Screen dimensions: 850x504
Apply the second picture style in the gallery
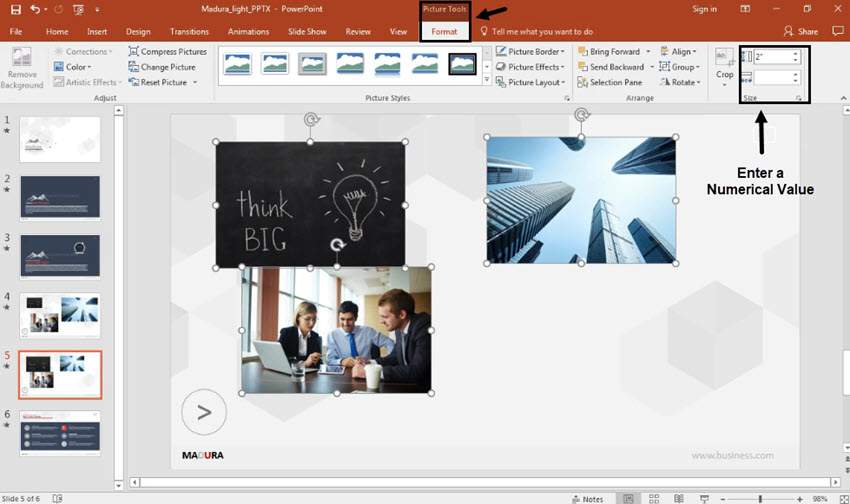pyautogui.click(x=275, y=64)
